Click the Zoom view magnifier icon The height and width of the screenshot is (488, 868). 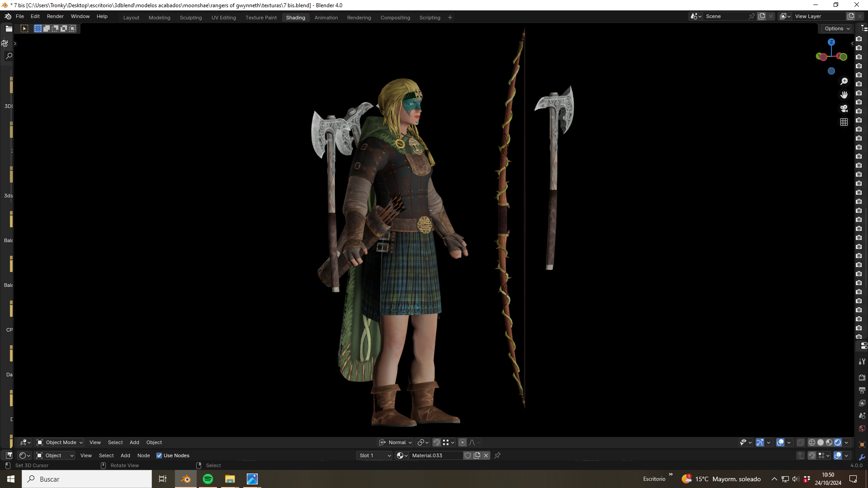click(844, 81)
